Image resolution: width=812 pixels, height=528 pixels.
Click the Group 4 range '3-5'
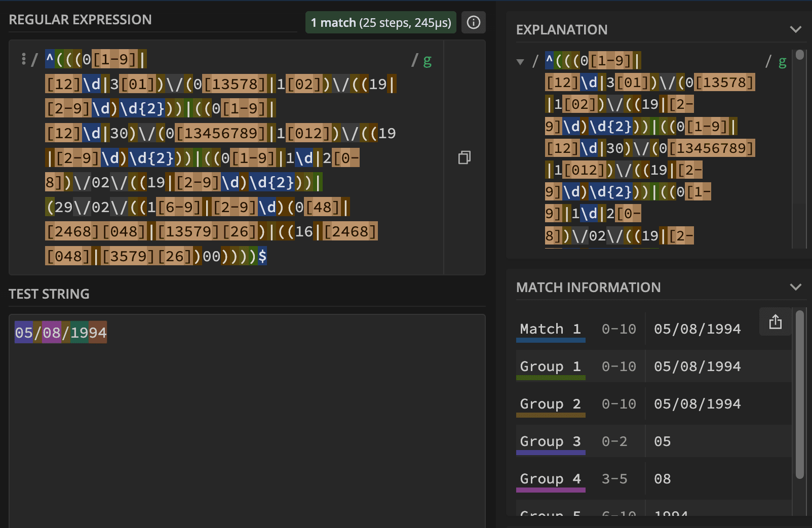[614, 479]
